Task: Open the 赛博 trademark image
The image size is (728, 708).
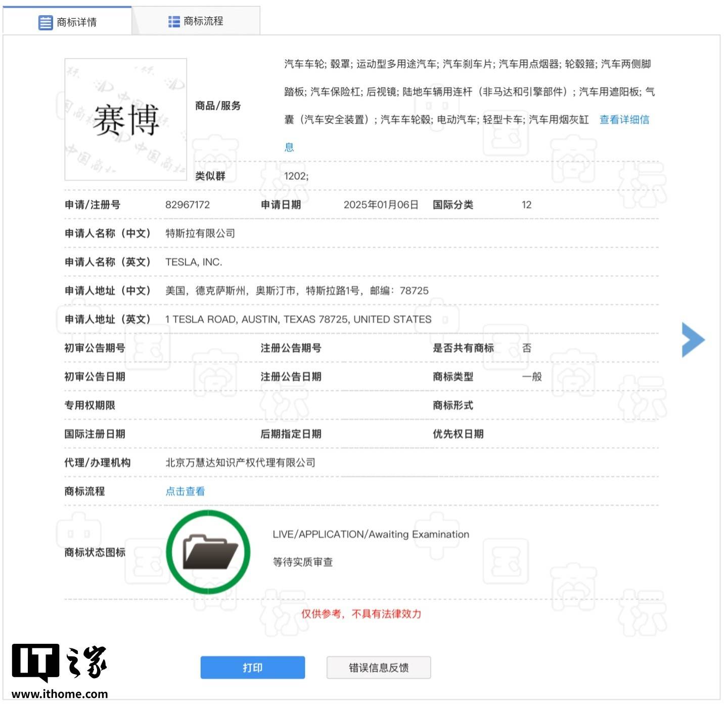Action: 125,120
